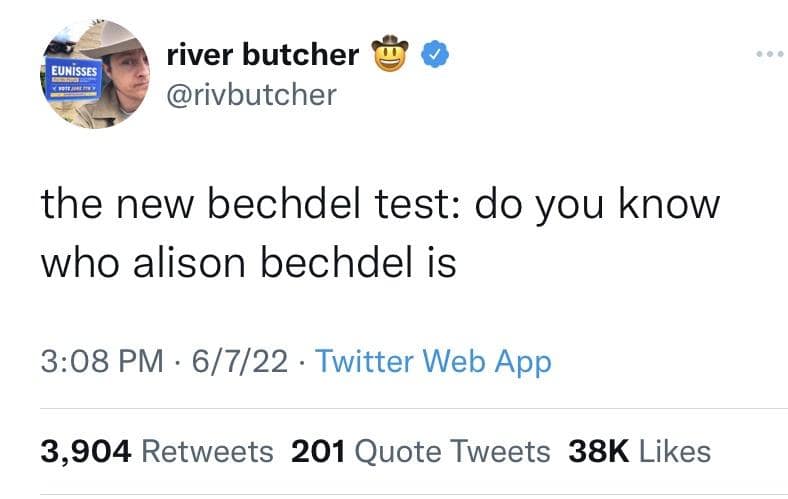
Task: View the Quote Tweets list
Action: (x=453, y=451)
